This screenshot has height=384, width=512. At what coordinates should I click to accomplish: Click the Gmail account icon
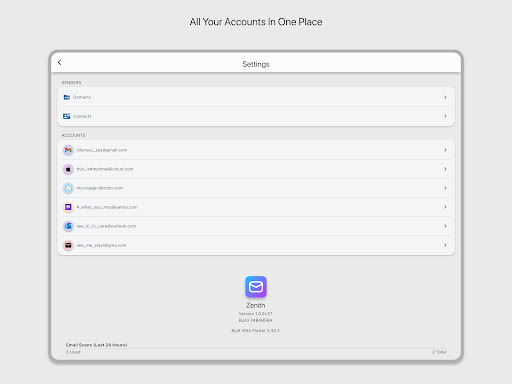tap(68, 150)
